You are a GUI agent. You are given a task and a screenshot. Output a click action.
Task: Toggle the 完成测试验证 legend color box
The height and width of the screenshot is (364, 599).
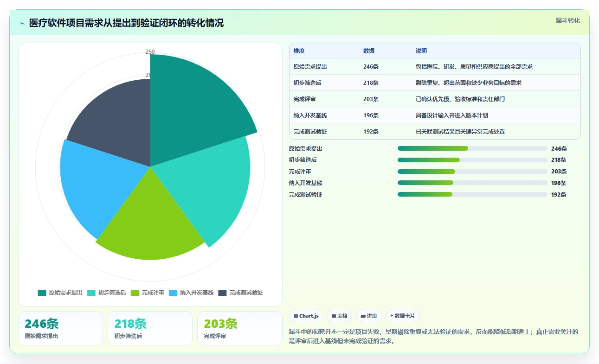[222, 293]
